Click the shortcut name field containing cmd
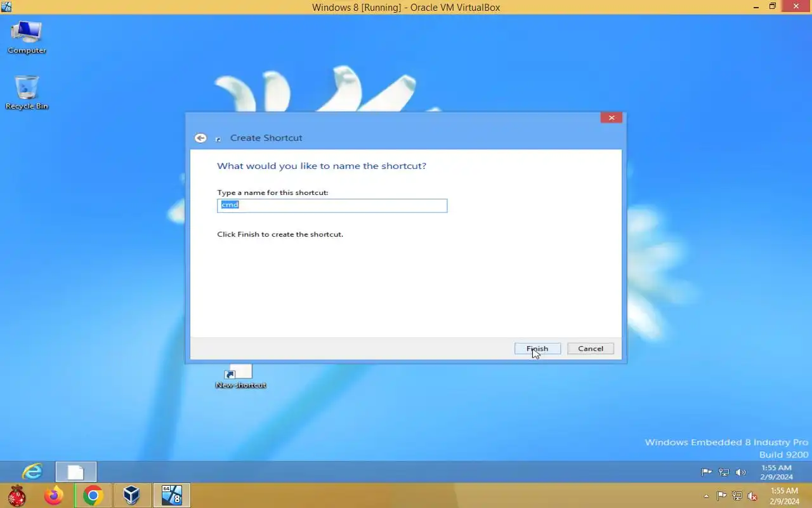812x508 pixels. pos(332,205)
